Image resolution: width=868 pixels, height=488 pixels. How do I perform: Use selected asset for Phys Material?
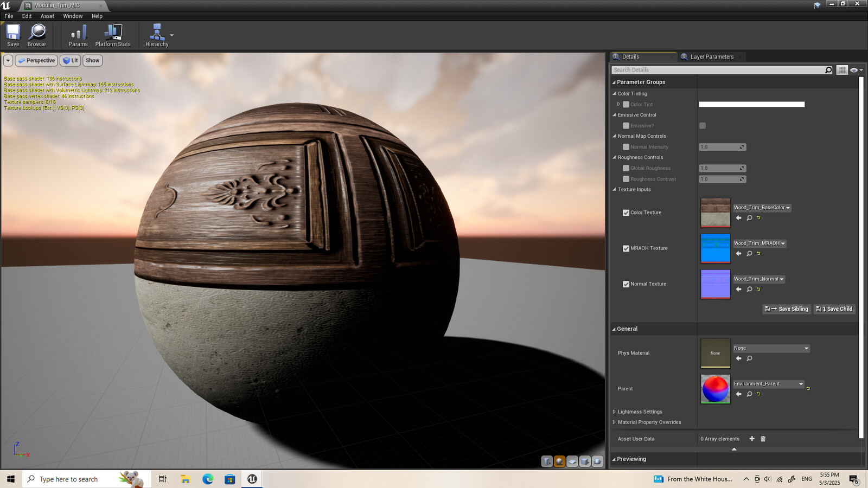738,358
